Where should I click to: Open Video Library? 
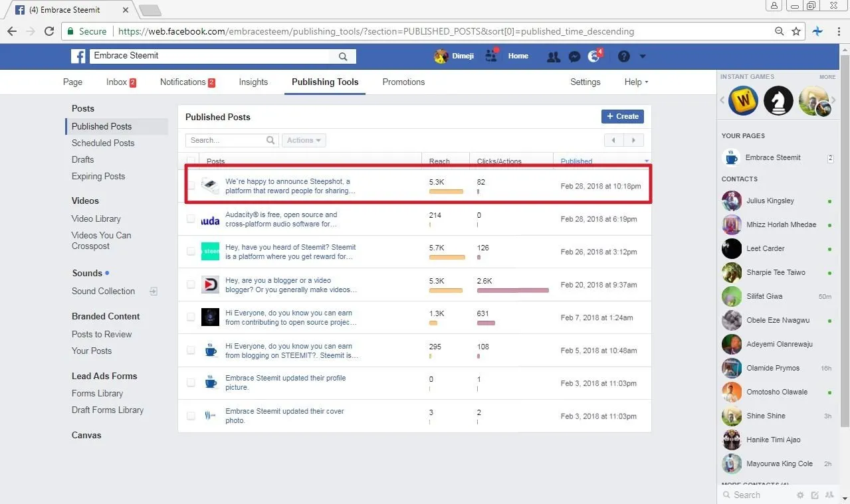click(96, 218)
